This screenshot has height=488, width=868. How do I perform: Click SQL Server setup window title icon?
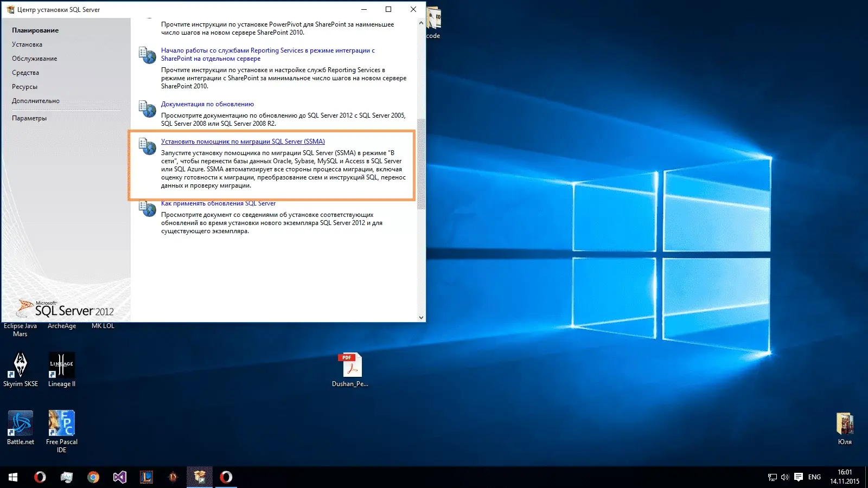pyautogui.click(x=10, y=9)
